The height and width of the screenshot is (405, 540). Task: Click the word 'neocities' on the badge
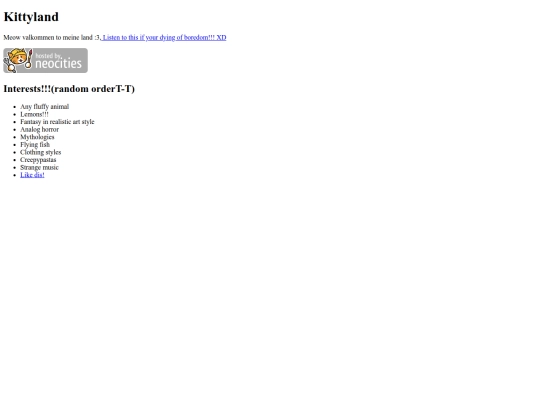tap(59, 64)
